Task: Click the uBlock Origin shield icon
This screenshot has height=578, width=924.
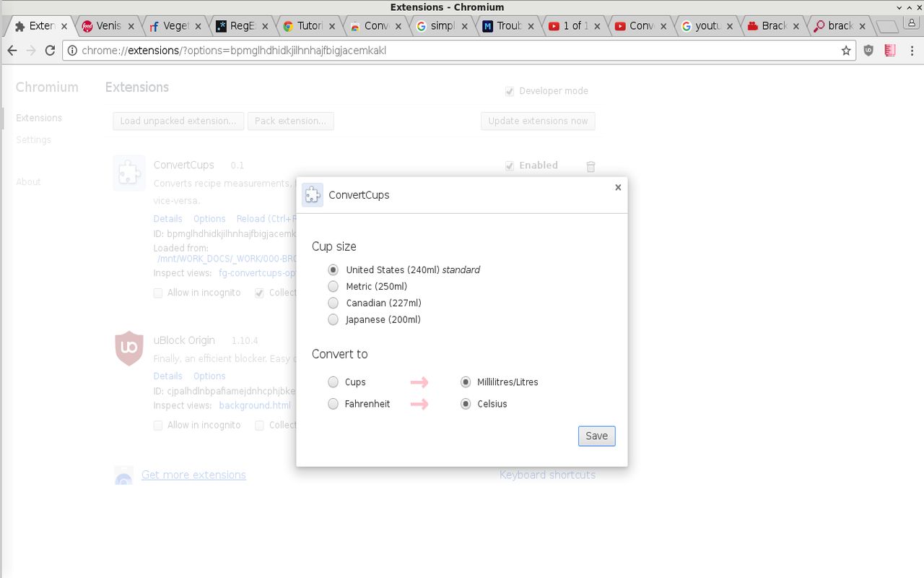Action: (129, 348)
